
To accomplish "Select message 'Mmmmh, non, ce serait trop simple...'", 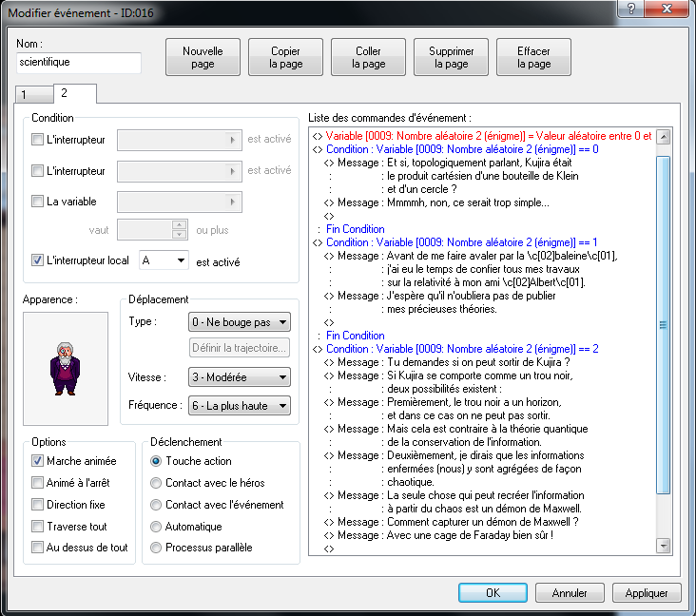I will click(x=436, y=202).
